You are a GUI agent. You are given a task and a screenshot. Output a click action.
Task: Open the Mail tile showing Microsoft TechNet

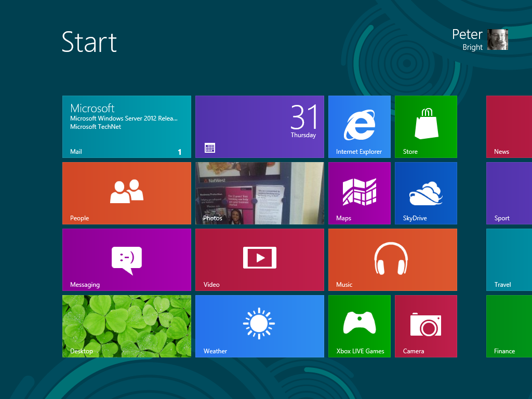(126, 126)
